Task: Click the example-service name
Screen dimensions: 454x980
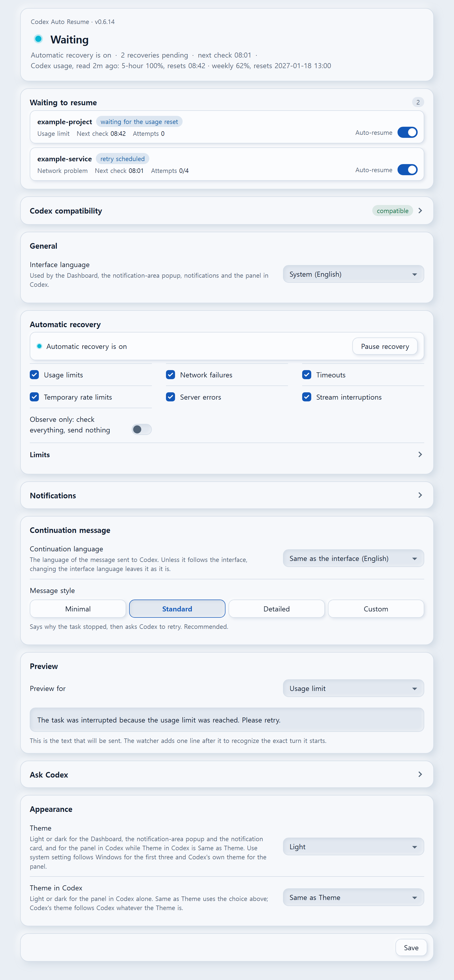Action: click(65, 159)
